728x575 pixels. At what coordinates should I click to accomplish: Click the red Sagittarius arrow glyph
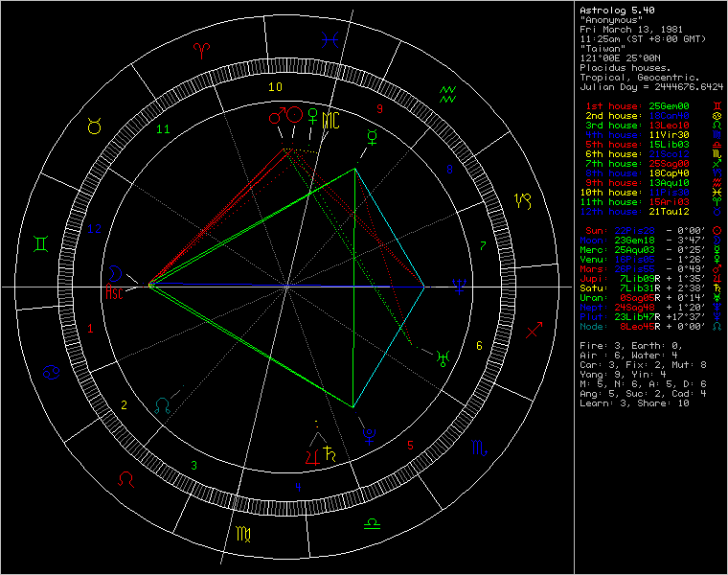coord(534,330)
